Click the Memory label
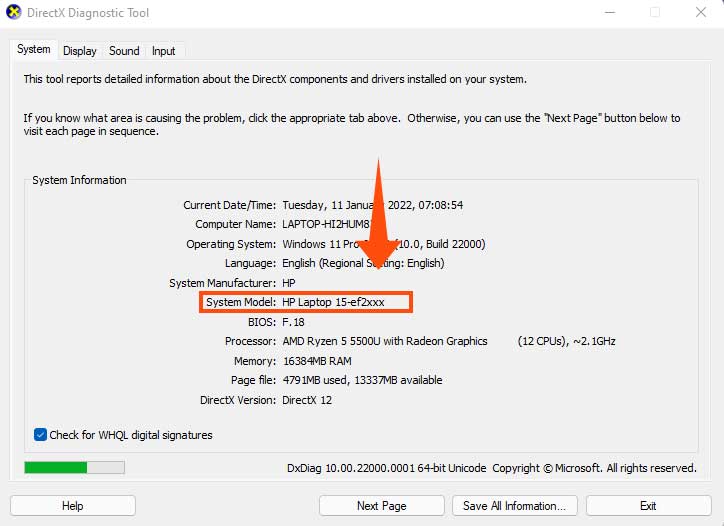This screenshot has width=724, height=526. (255, 361)
